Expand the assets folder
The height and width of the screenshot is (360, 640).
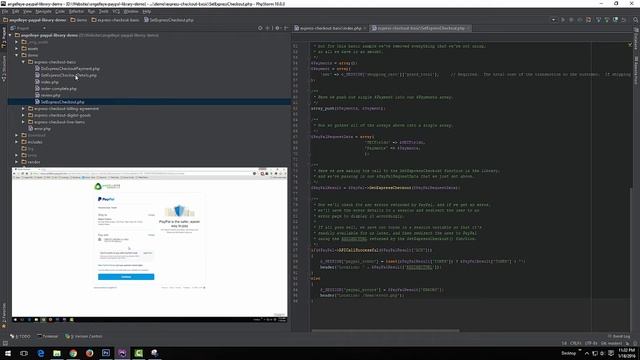pyautogui.click(x=17, y=49)
